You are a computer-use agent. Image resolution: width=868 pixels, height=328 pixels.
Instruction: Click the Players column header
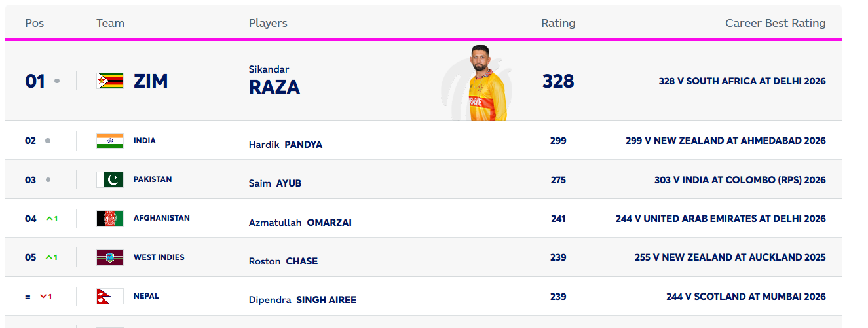click(268, 23)
